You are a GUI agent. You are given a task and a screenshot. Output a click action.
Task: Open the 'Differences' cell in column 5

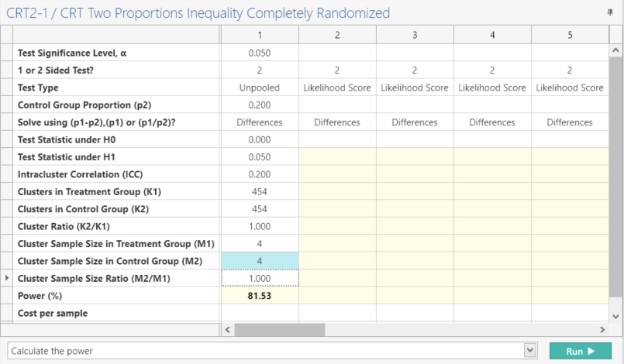pos(570,122)
